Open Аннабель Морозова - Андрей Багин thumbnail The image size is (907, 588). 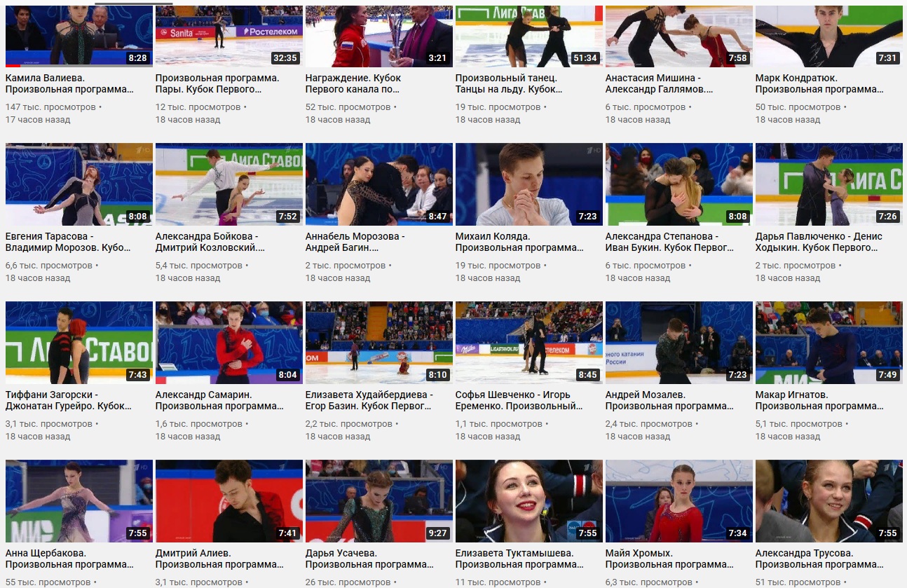(x=379, y=184)
